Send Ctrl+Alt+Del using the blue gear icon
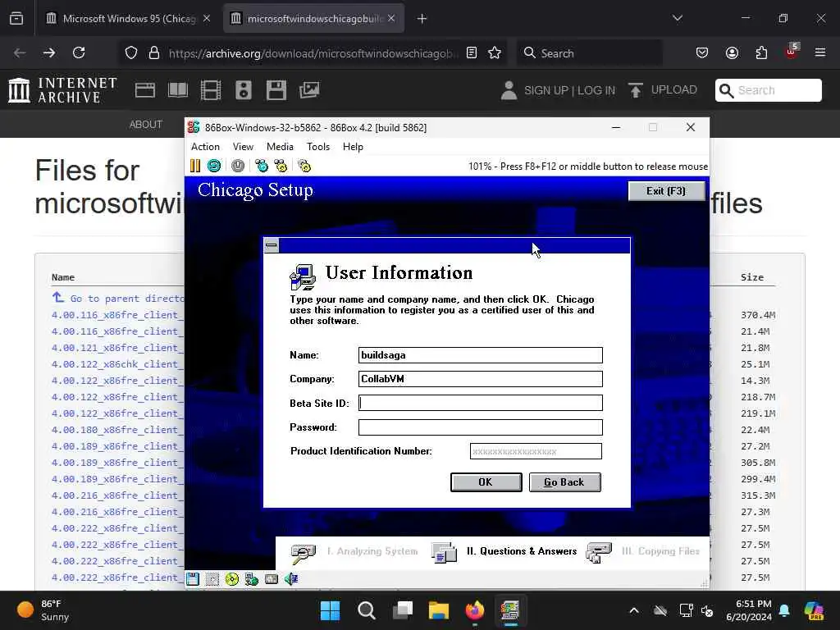This screenshot has height=630, width=840. point(262,166)
